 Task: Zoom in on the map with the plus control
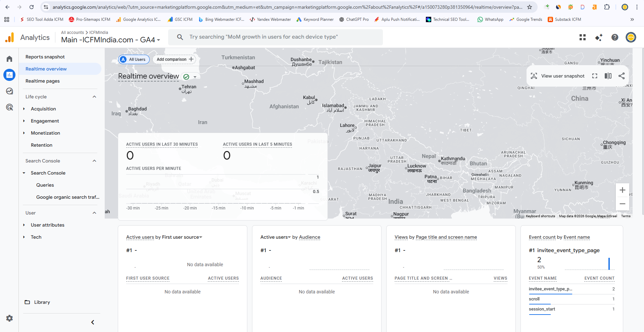[622, 190]
